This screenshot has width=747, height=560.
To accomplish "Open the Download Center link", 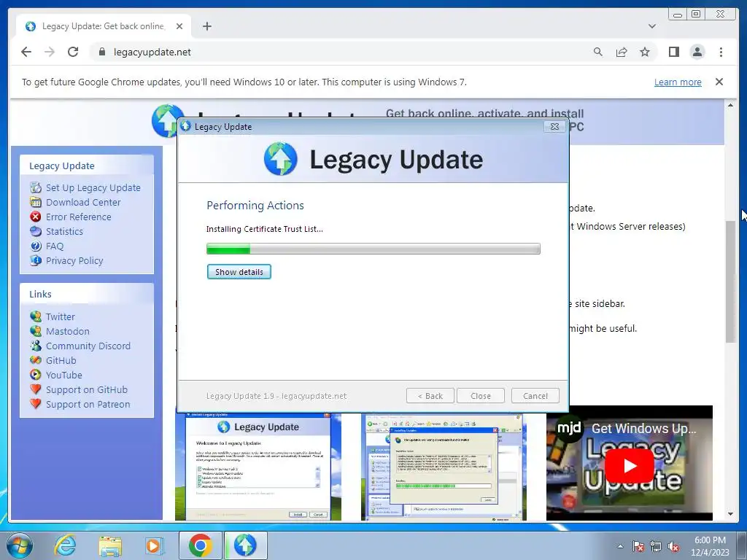I will (x=83, y=203).
